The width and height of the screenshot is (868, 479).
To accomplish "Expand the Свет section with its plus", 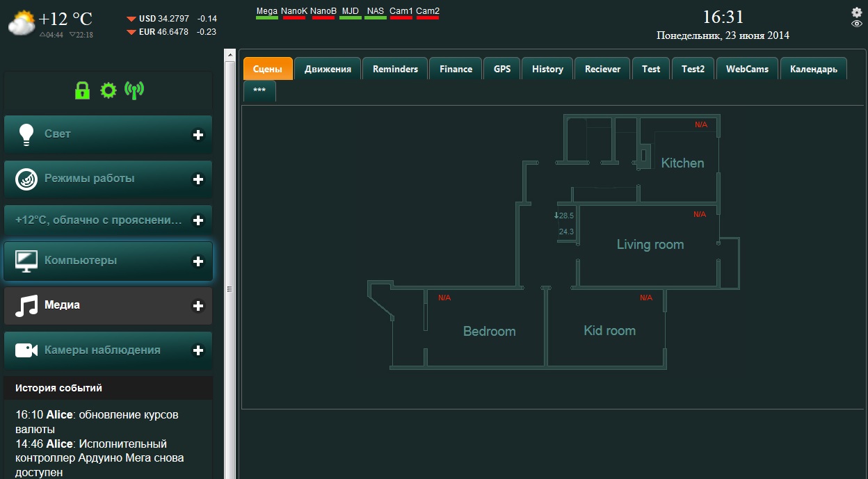I will (198, 135).
